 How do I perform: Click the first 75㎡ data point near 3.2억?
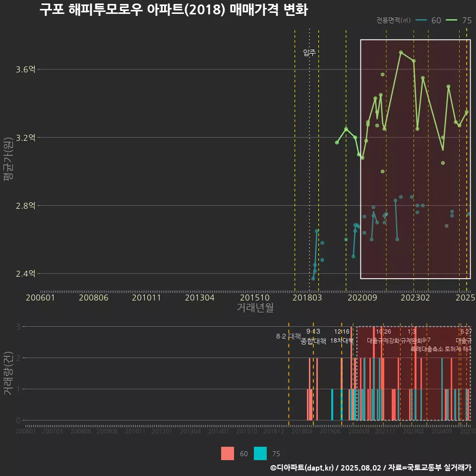(x=337, y=142)
